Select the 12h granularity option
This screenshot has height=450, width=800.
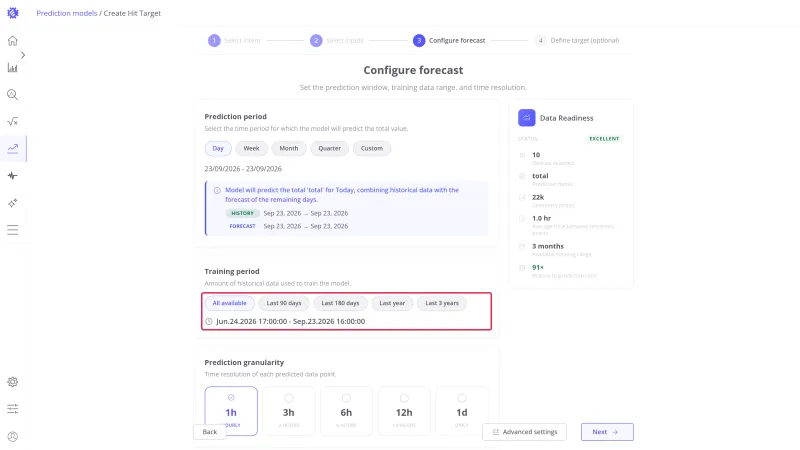pos(404,411)
